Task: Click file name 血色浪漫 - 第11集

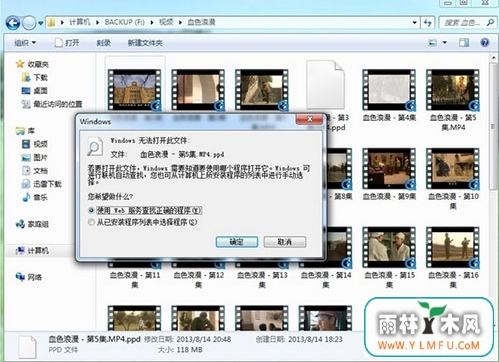Action: pos(135,280)
